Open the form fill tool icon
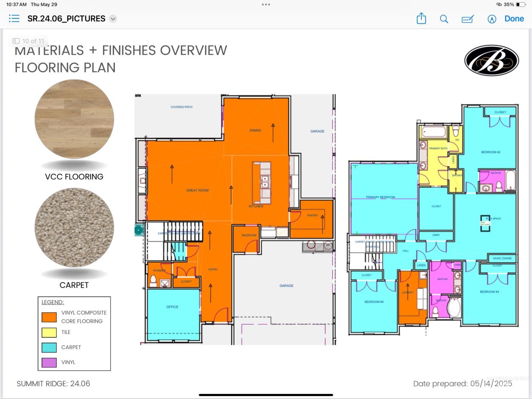Viewport: 532px width, 399px height. coord(468,19)
